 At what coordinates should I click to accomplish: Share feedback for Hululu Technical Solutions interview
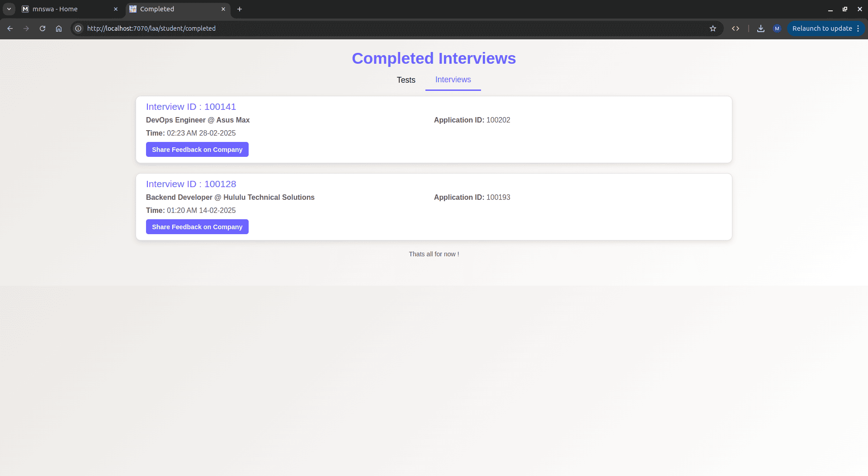[x=197, y=227]
